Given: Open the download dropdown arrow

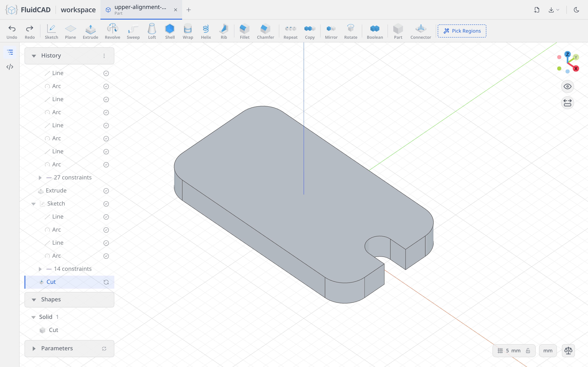Looking at the screenshot, I should pyautogui.click(x=558, y=10).
